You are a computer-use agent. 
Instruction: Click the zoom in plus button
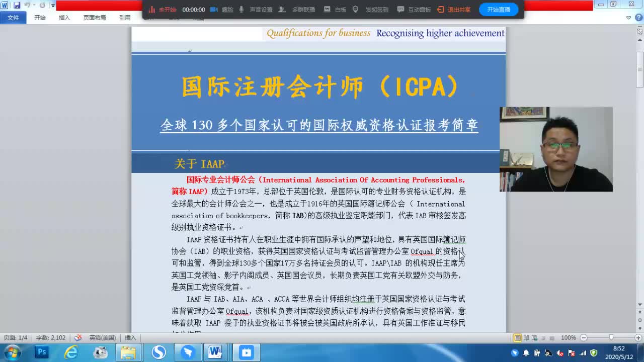coord(638,338)
